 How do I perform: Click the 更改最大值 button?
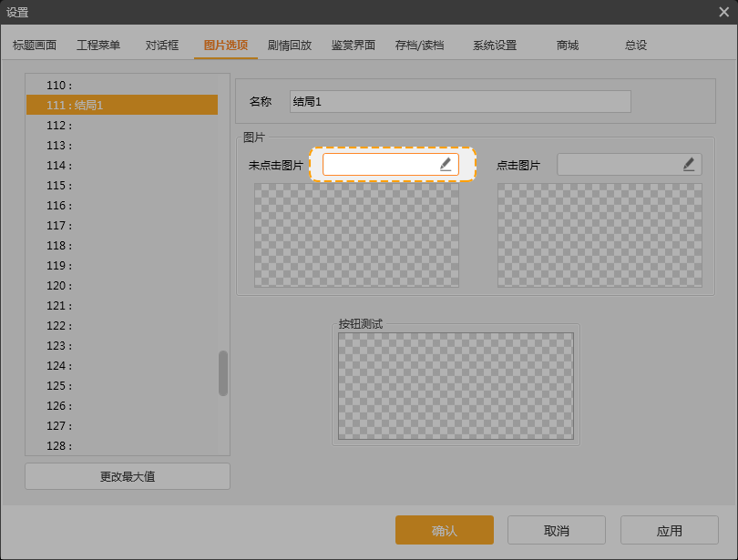(x=127, y=475)
